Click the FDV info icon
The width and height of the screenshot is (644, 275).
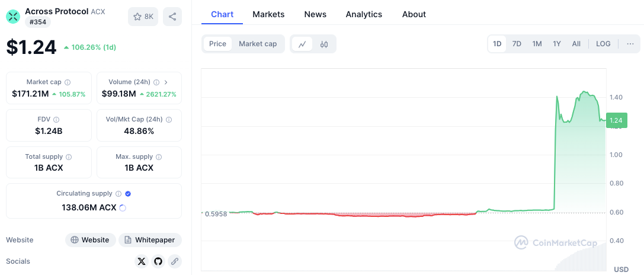click(x=56, y=120)
